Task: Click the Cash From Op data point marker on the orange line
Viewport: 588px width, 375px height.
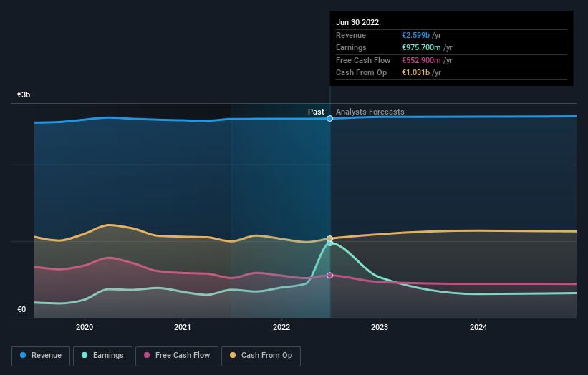Action: [329, 238]
